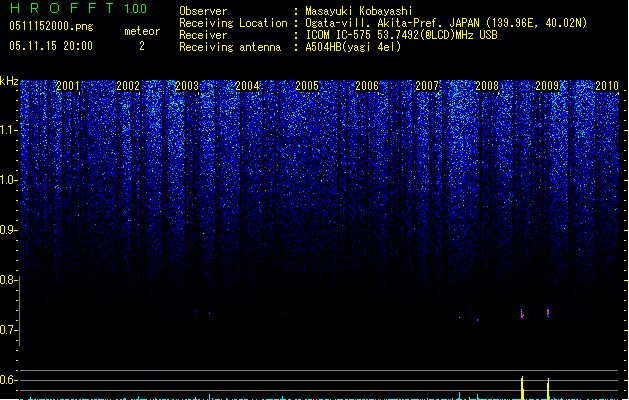Click the date stamp 05.11.15 20:00
Screen dimensions: 629x400
(x=51, y=46)
